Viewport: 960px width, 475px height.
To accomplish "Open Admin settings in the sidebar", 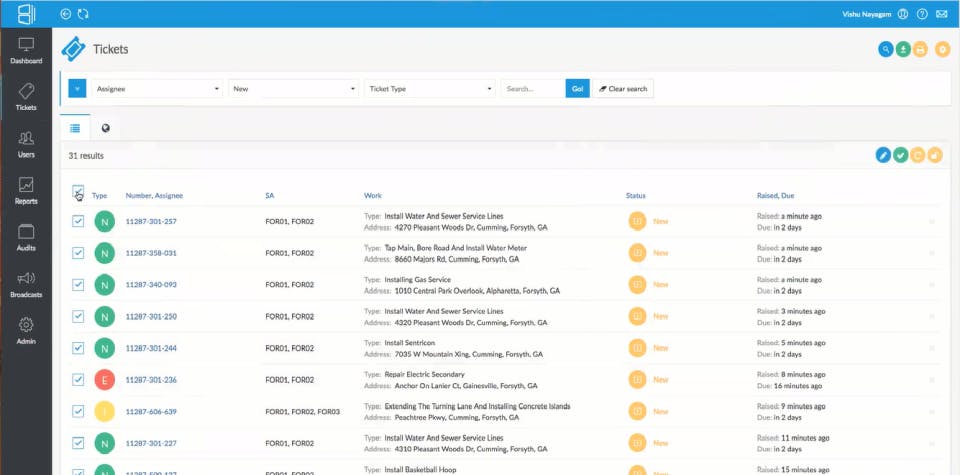I will point(26,331).
